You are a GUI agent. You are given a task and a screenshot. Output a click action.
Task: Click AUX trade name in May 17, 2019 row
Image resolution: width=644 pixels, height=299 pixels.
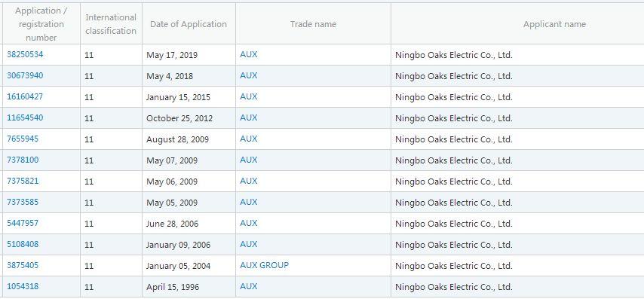(x=249, y=54)
